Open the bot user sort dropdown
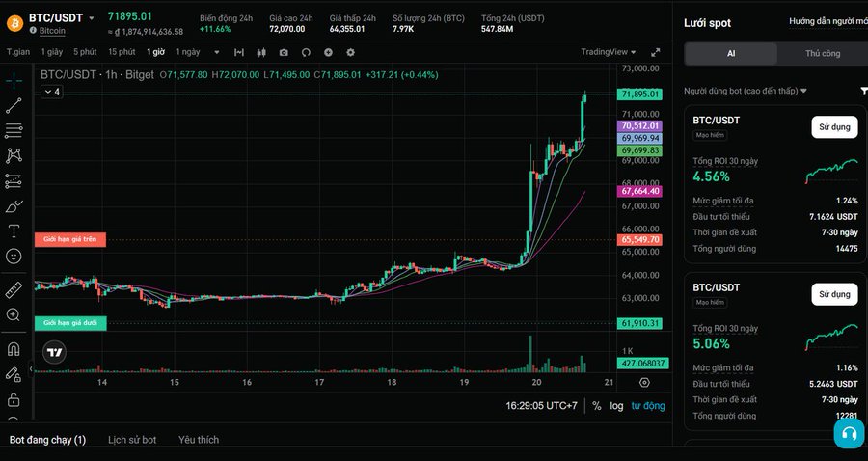Screen dimensions: 868x461 (x=746, y=91)
